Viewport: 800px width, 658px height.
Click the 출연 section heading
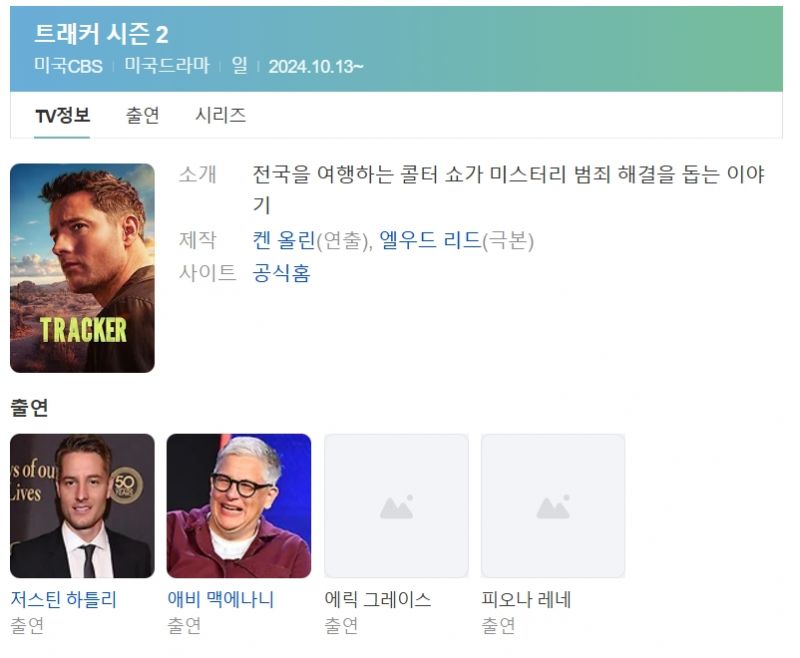(29, 408)
